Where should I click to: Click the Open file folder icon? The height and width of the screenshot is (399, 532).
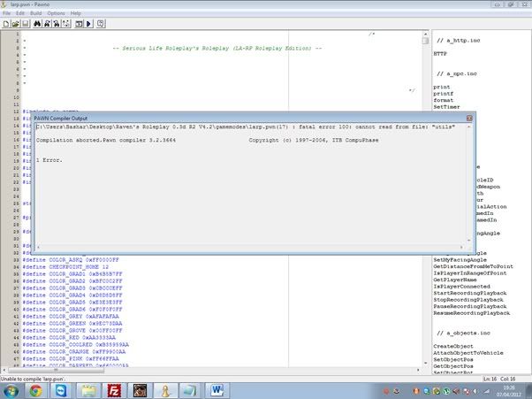(16, 24)
